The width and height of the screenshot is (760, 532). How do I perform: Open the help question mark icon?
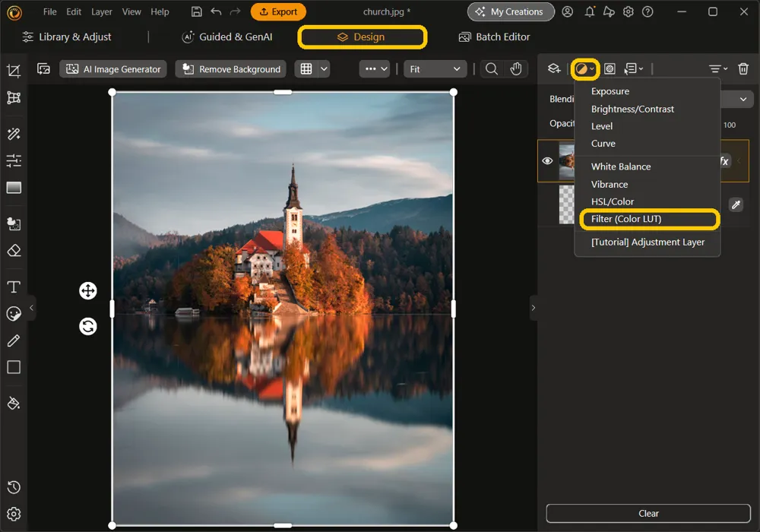coord(648,11)
